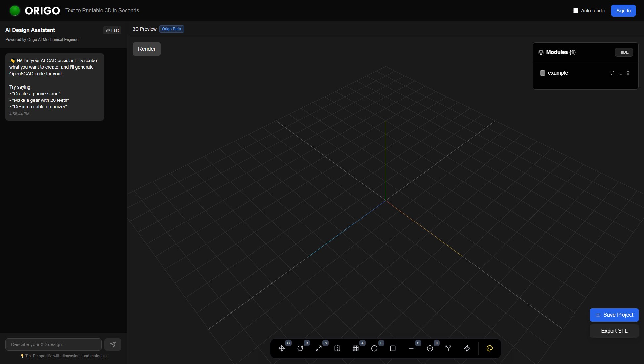Click the Render button
Viewport: 644px width, 364px height.
pos(146,49)
